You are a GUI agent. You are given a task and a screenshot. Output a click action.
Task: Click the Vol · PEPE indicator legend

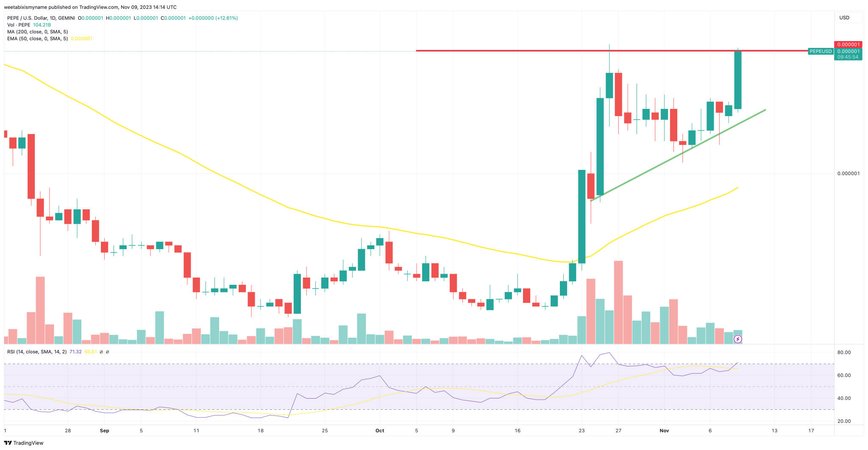tap(29, 25)
